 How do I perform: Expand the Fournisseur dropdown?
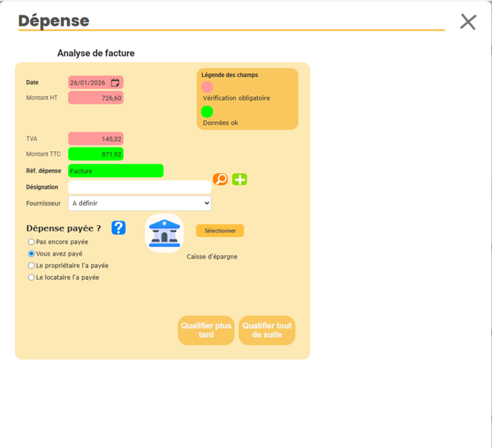click(140, 203)
